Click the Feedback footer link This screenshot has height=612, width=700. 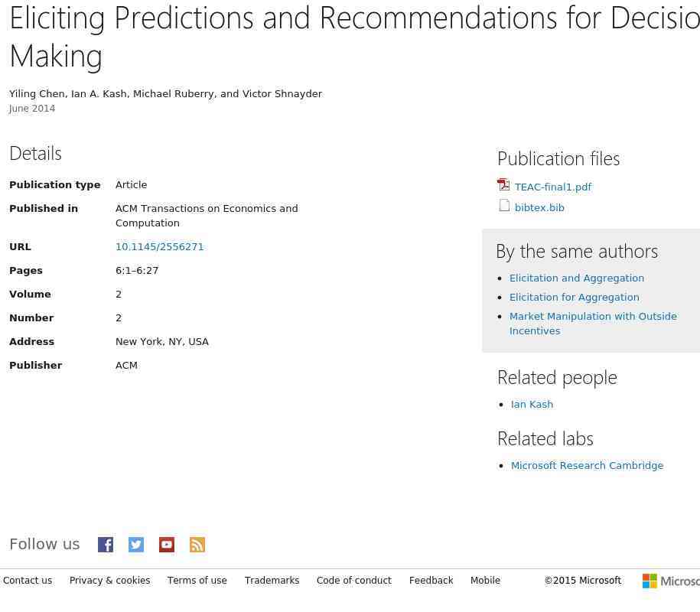pyautogui.click(x=431, y=581)
